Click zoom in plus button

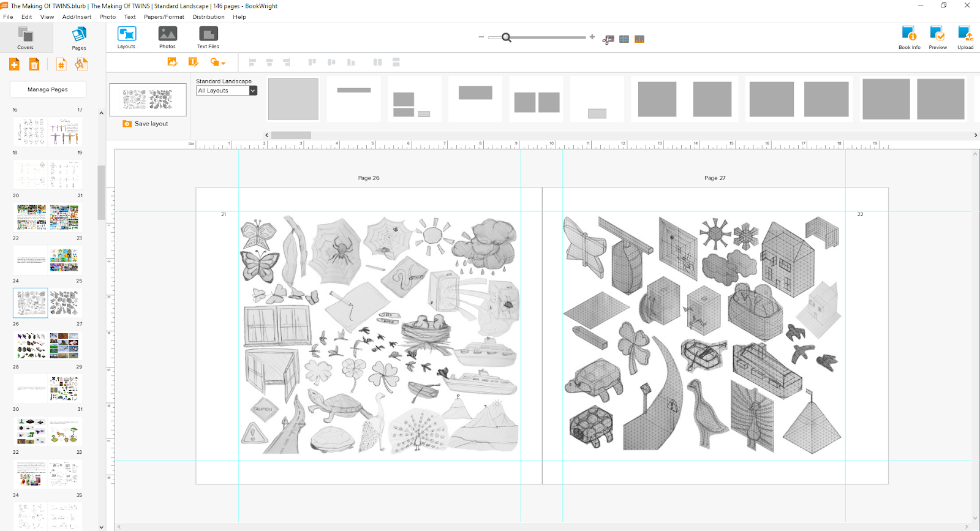point(592,37)
